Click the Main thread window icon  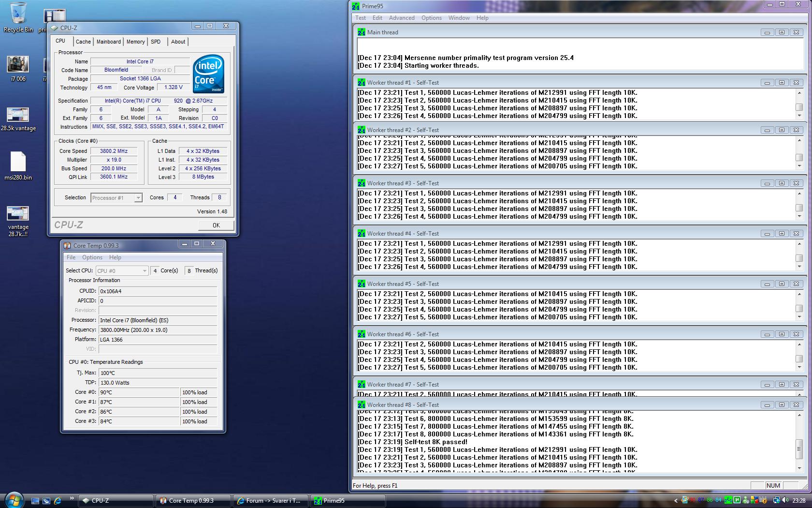[x=361, y=32]
